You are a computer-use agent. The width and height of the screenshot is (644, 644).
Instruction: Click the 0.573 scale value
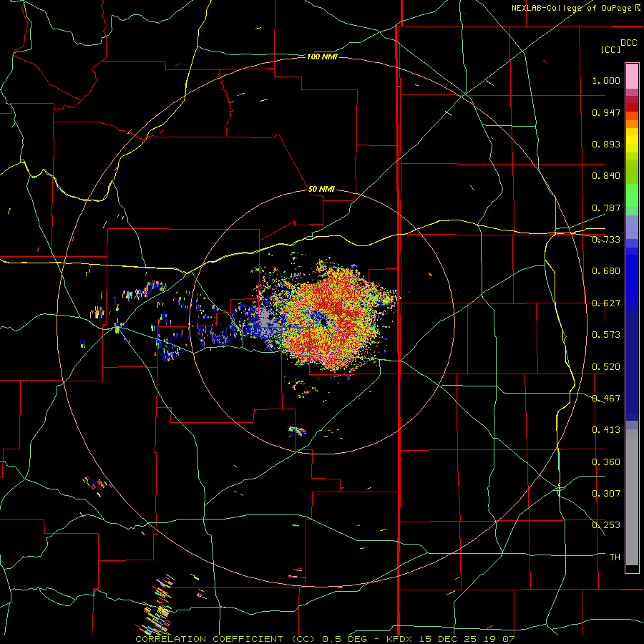click(x=606, y=335)
